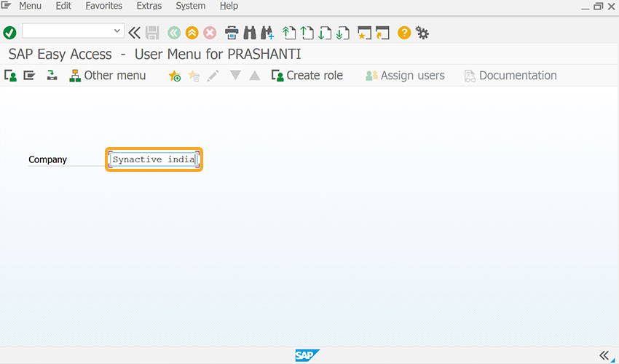Click the Add to Favorites star icon

click(x=175, y=76)
